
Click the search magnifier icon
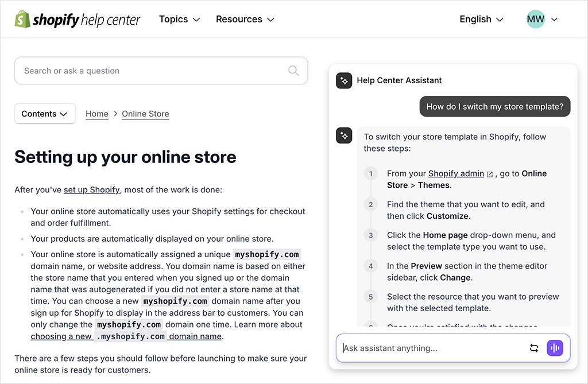pos(293,71)
